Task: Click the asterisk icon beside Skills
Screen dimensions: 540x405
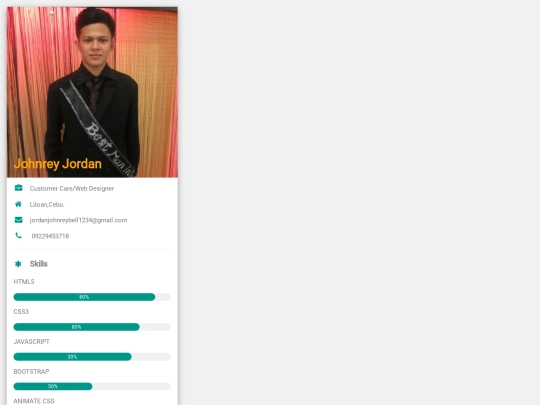Action: point(18,264)
